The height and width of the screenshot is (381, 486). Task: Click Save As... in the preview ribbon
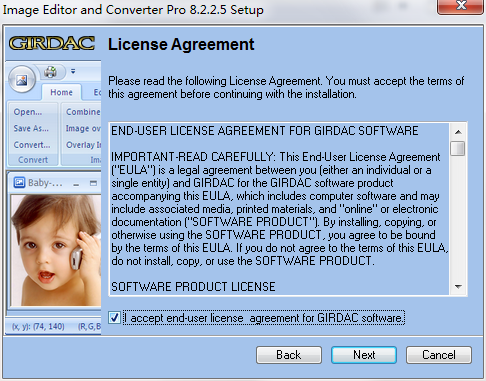point(31,128)
